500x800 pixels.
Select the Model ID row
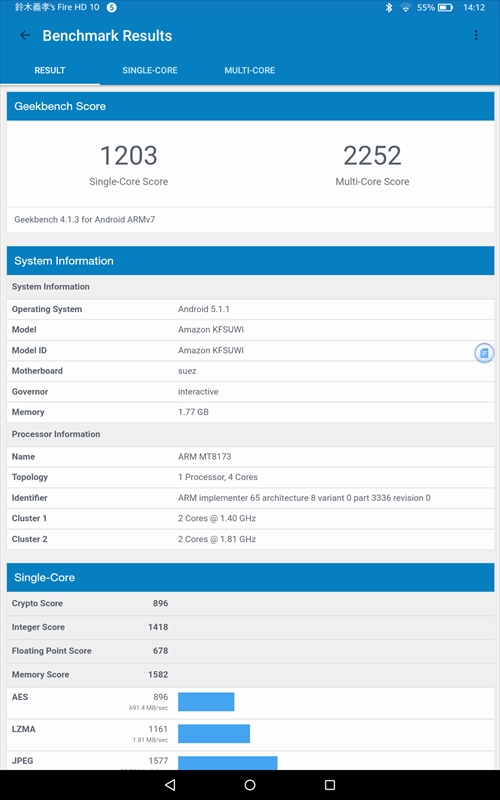click(251, 351)
